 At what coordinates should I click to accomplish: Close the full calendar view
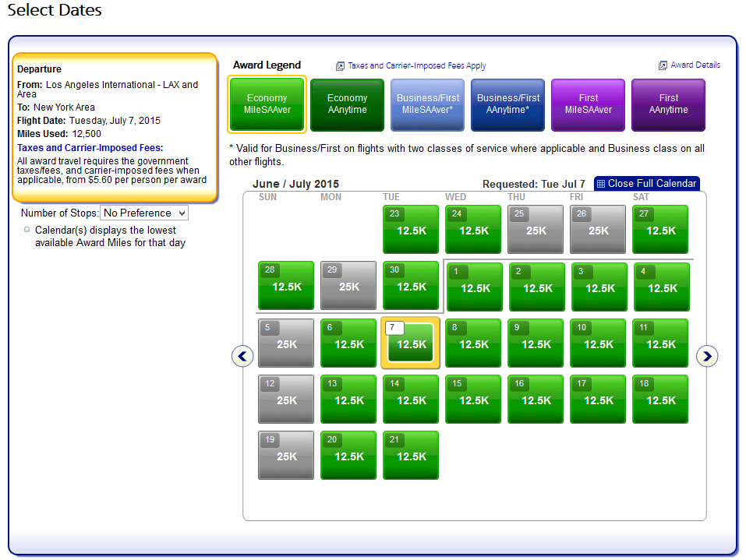click(x=646, y=184)
